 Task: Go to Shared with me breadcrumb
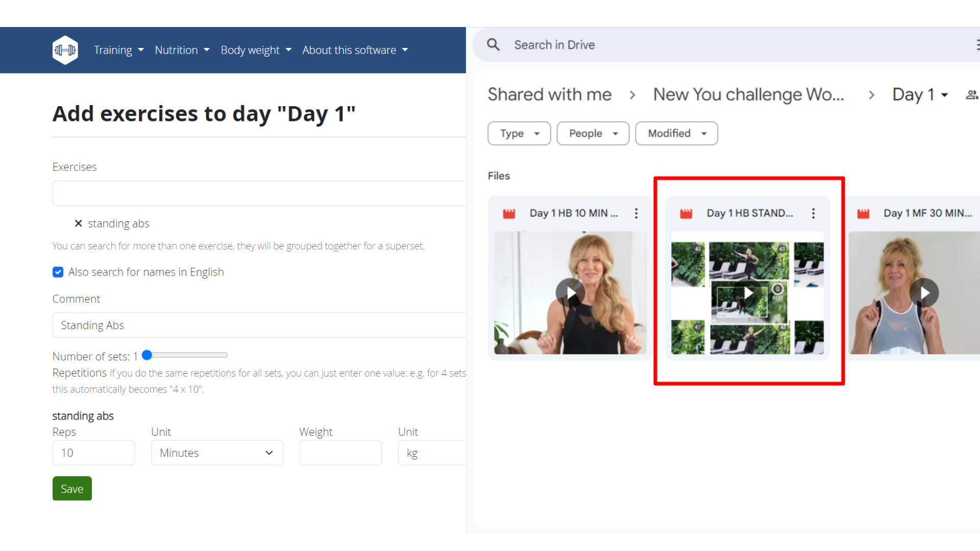pos(549,95)
